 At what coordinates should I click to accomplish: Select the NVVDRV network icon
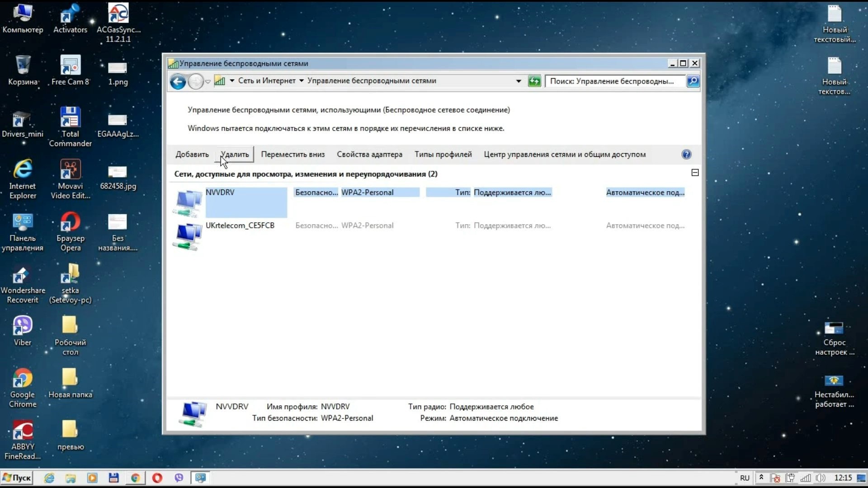pyautogui.click(x=188, y=202)
